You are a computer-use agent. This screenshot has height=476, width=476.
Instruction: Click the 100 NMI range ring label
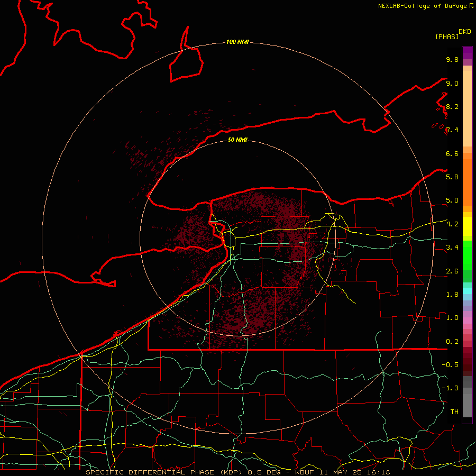pos(237,42)
